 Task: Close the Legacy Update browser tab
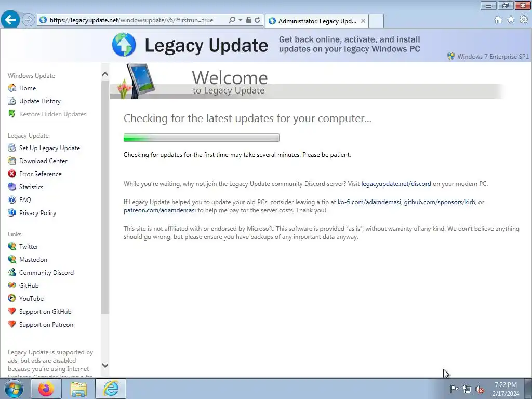tap(363, 21)
